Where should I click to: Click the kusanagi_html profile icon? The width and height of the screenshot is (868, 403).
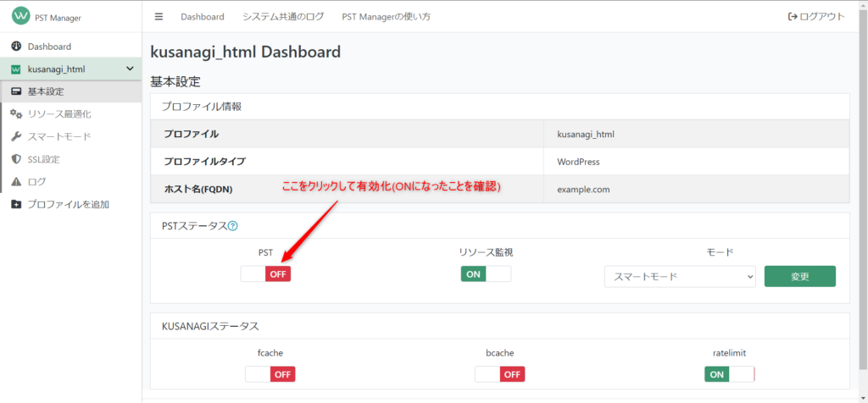coord(16,69)
